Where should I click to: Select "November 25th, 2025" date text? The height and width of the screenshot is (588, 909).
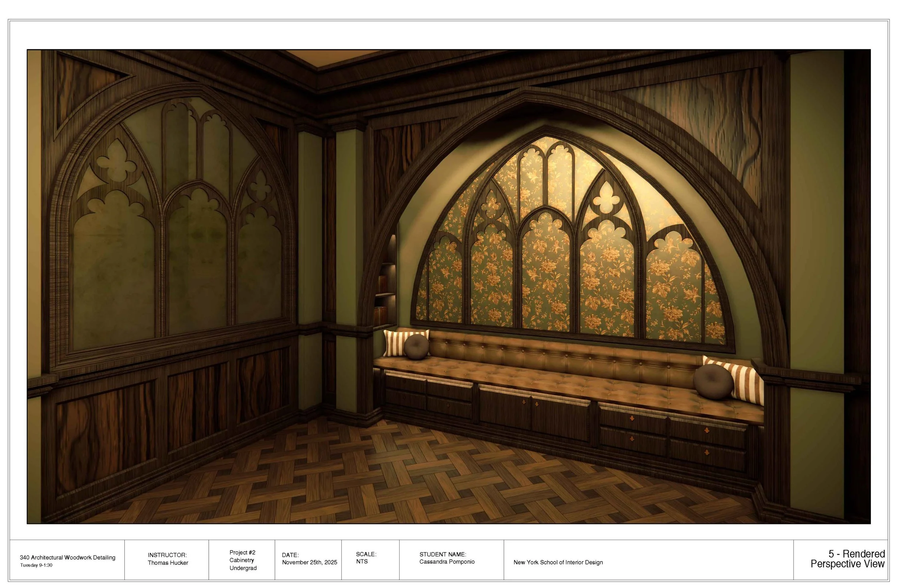click(310, 563)
